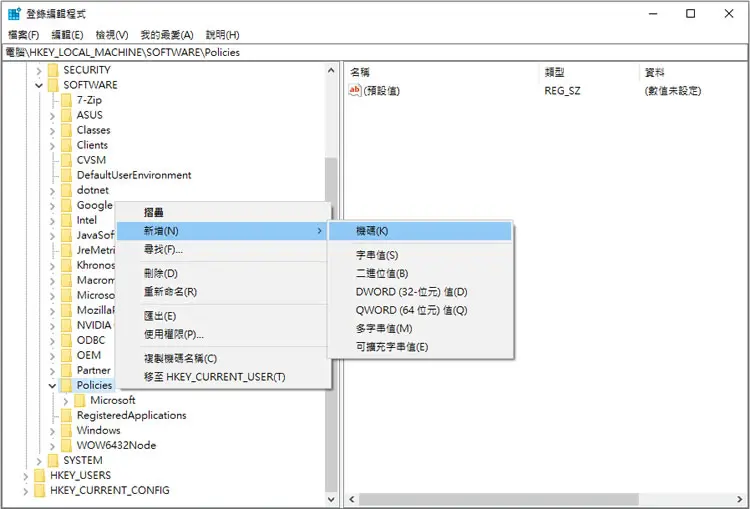
Task: Expand the SYSTEM key node
Action: coord(39,461)
